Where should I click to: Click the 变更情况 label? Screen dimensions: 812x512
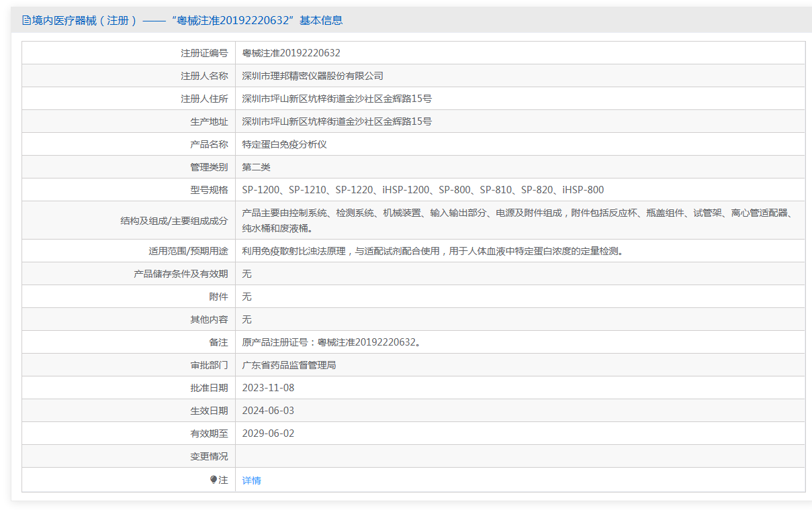tap(209, 456)
